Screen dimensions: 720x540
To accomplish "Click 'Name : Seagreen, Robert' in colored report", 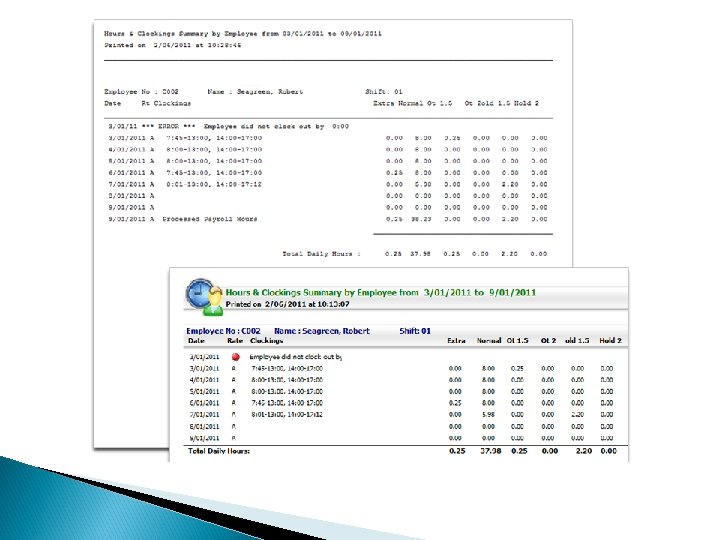I will (322, 331).
